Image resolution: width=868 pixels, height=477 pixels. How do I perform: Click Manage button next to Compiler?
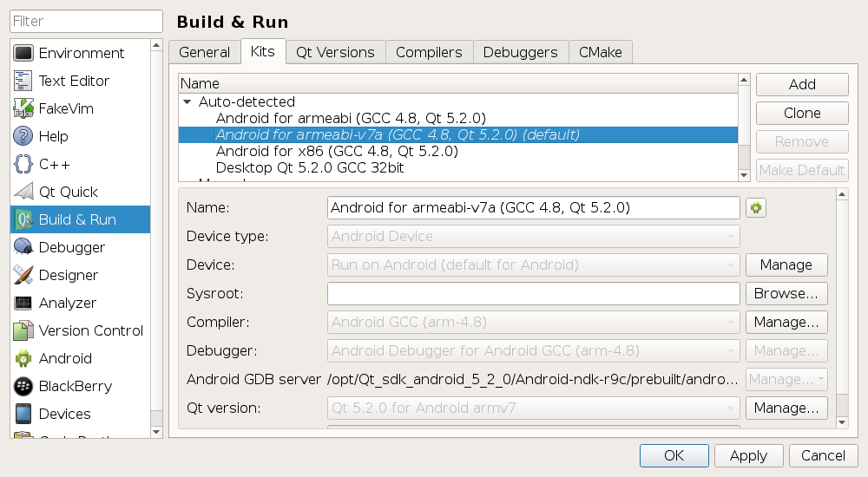tap(786, 322)
